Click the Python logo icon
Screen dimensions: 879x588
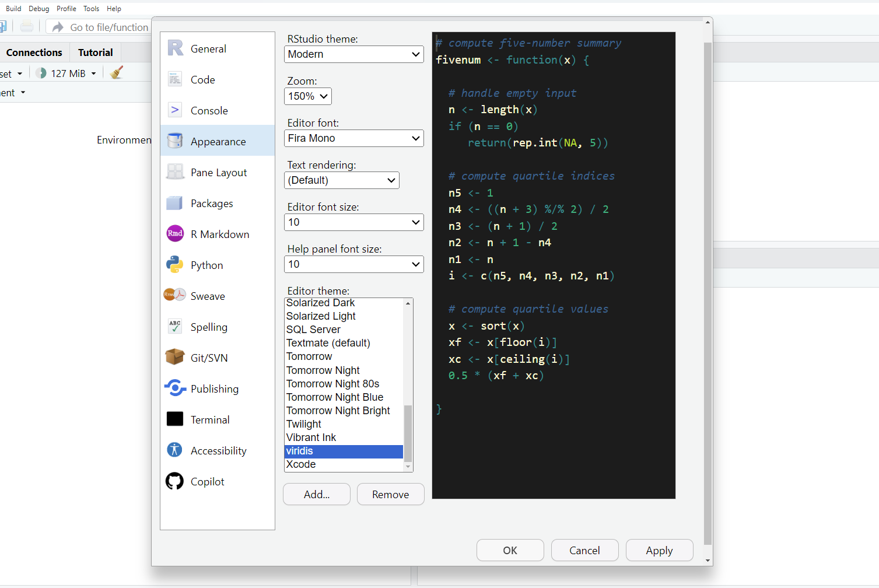click(x=175, y=265)
